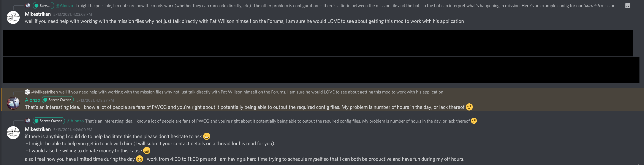Click Mikestriken's avatar on the 4:26:00 PM message
The height and width of the screenshot is (165, 644).
pos(13,132)
